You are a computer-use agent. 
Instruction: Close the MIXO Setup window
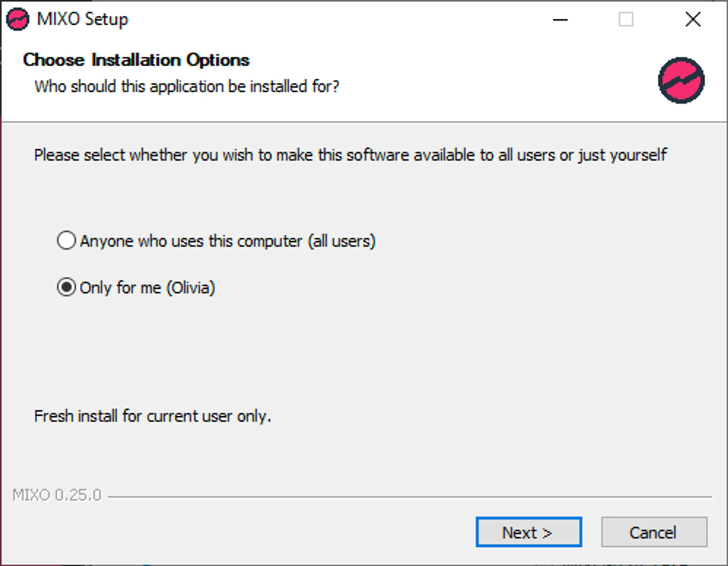click(x=693, y=20)
